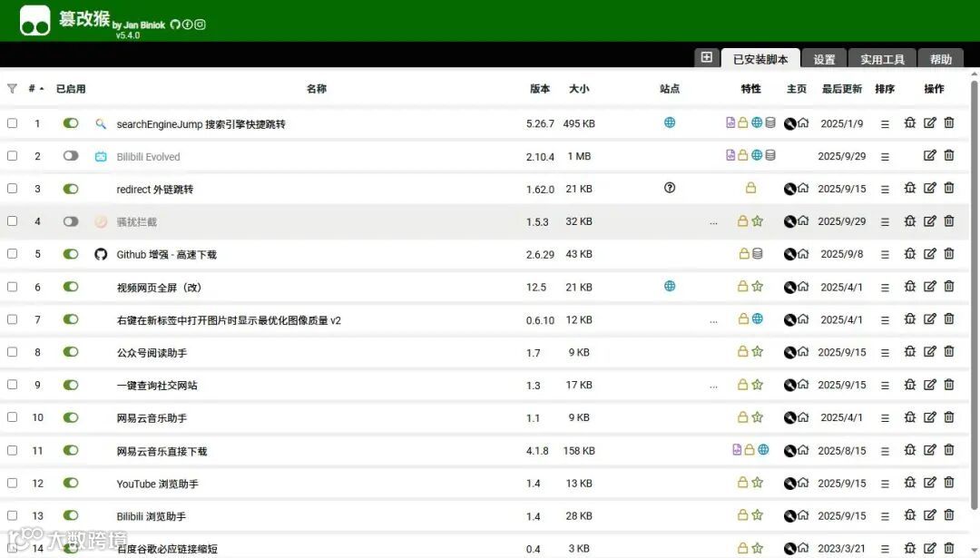Click the bug report icon for redirect 外链跳转
980x558 pixels.
pyautogui.click(x=910, y=188)
